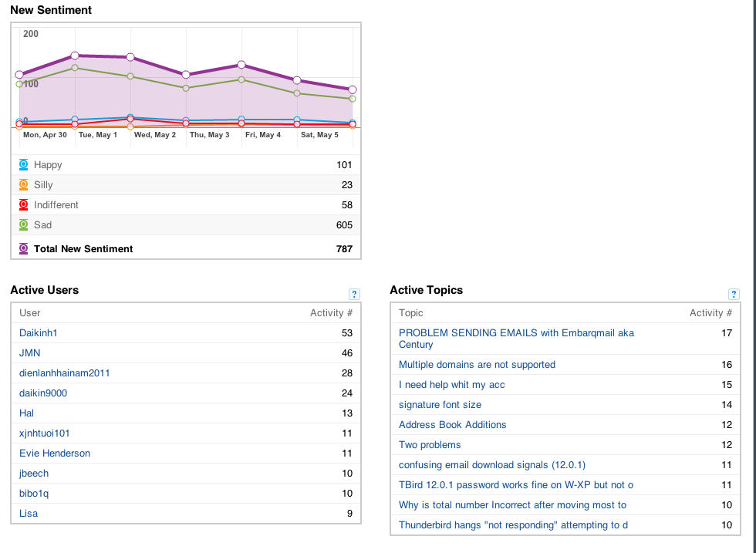Select the Tue, May 1 total sentiment point
Image resolution: width=756 pixels, height=553 pixels.
(x=75, y=56)
